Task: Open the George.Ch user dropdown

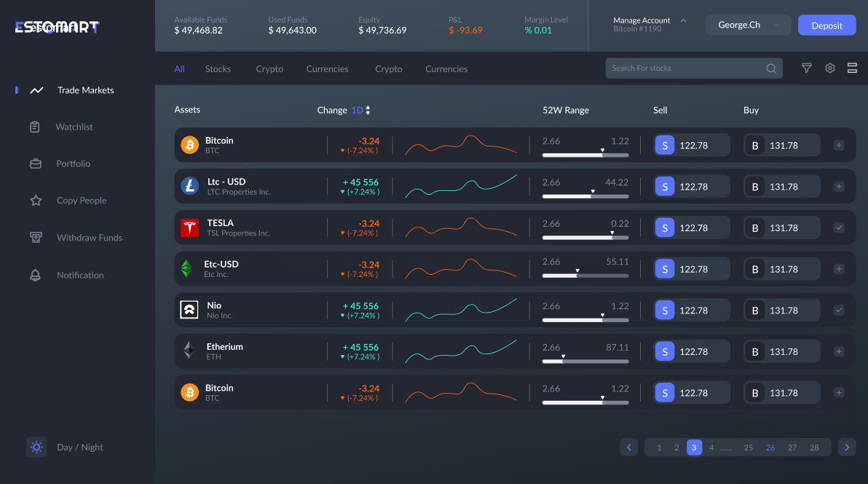Action: (x=748, y=26)
